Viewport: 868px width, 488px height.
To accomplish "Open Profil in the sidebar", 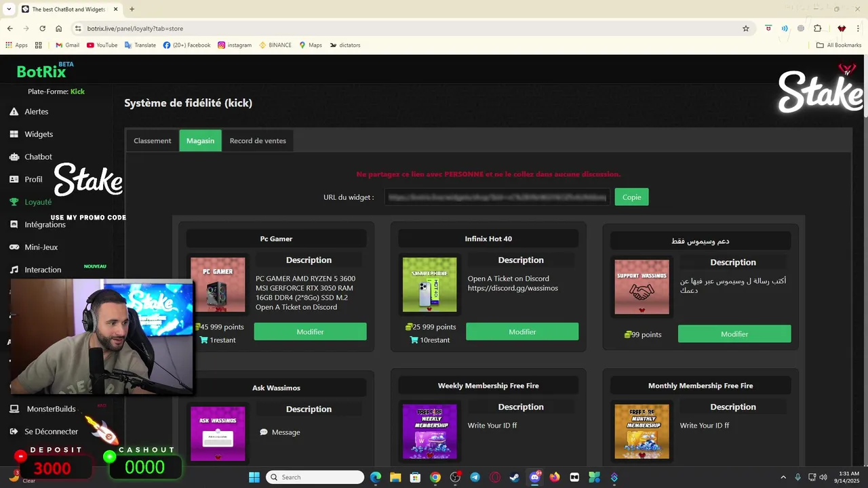I will (x=26, y=180).
